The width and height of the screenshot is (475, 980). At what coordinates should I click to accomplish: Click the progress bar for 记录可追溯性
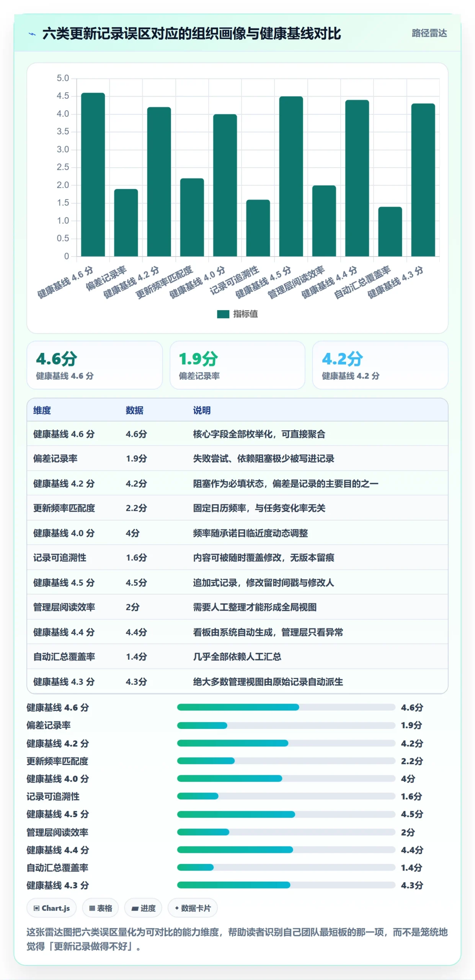(286, 796)
